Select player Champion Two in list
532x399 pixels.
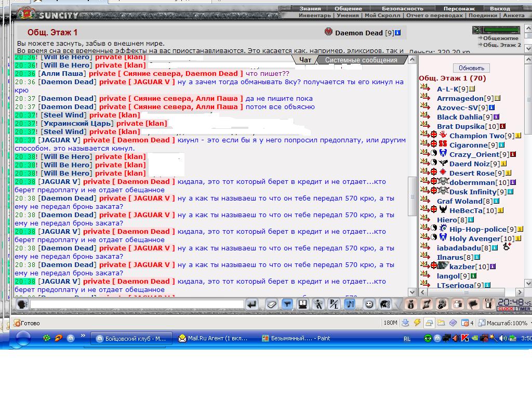tap(477, 136)
